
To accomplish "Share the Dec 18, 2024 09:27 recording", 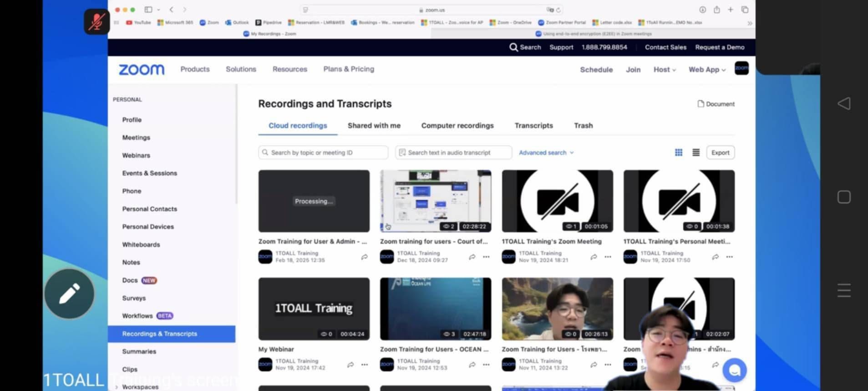I will (x=472, y=257).
